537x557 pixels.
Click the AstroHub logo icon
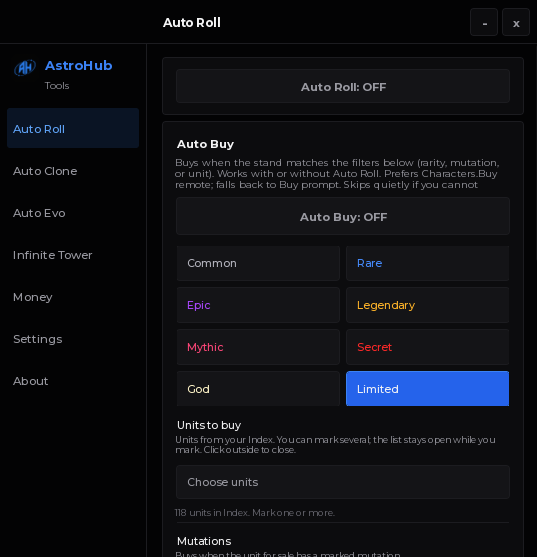tap(25, 67)
